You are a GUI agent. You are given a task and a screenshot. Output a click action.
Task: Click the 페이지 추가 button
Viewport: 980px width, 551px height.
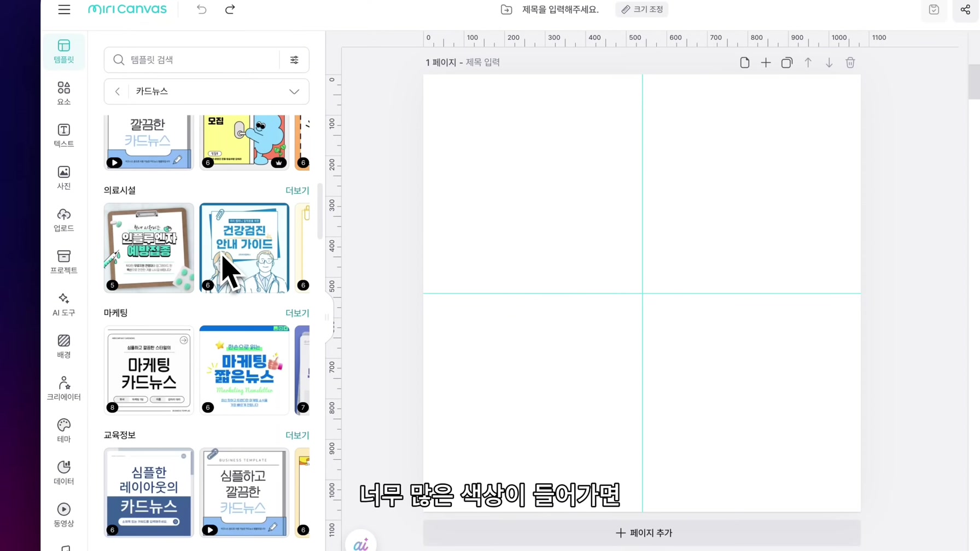(x=642, y=532)
